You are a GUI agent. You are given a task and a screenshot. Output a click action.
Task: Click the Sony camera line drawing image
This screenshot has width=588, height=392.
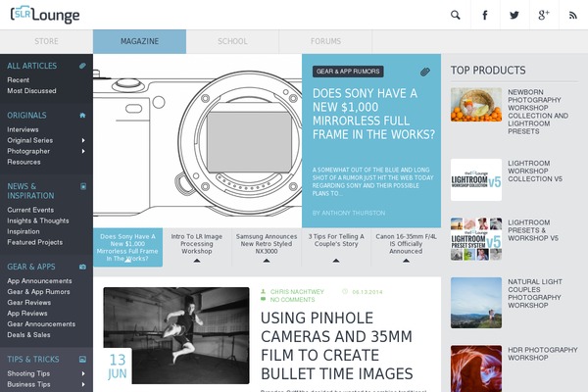coord(198,141)
